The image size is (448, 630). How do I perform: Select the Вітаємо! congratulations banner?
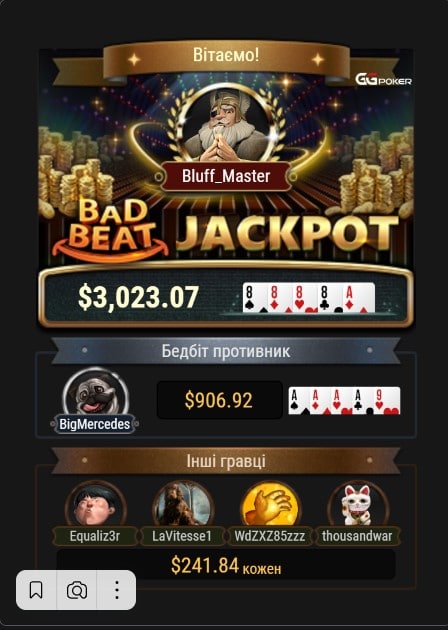226,56
